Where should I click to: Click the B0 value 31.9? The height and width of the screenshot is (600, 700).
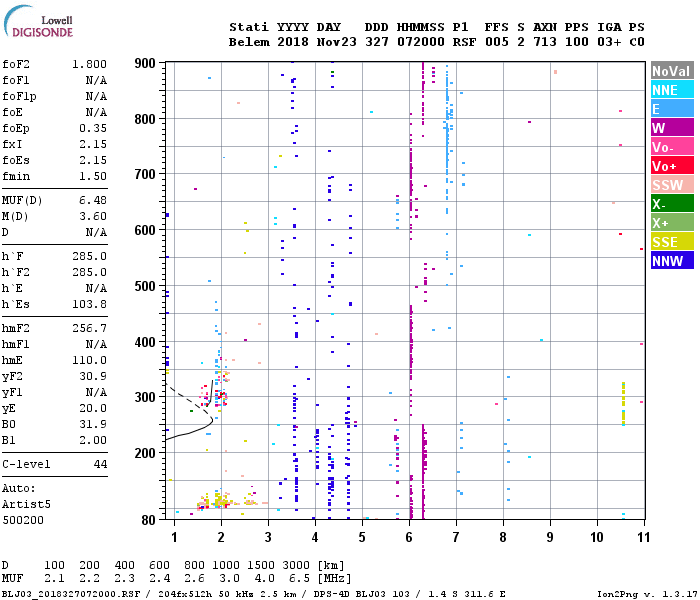point(93,424)
